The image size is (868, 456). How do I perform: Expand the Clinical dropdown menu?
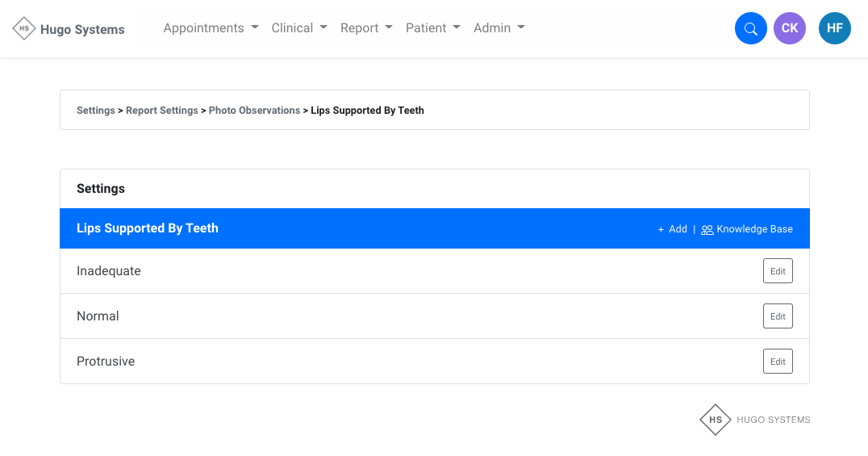299,28
